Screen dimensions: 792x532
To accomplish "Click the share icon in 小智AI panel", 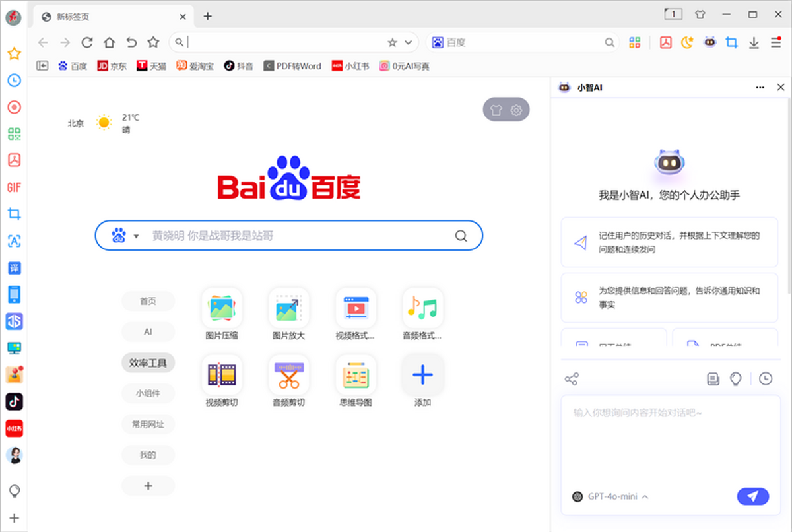I will click(572, 379).
